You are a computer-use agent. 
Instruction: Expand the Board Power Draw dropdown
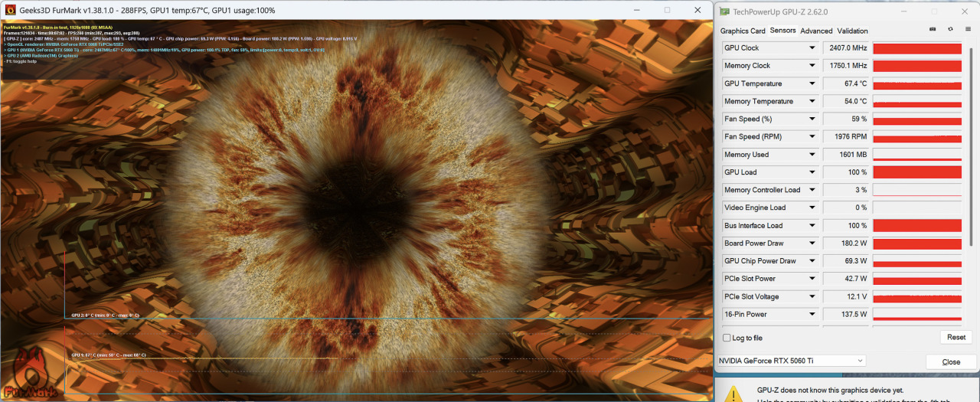tap(812, 243)
